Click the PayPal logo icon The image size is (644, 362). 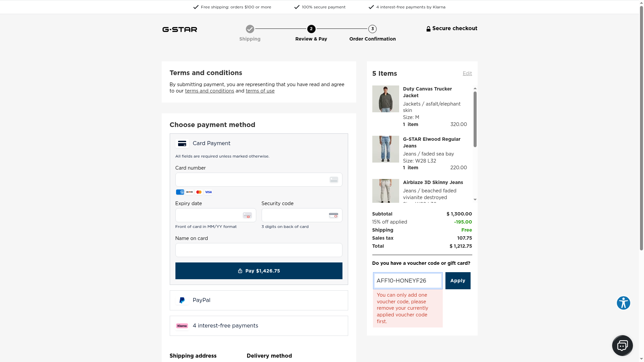pyautogui.click(x=182, y=300)
